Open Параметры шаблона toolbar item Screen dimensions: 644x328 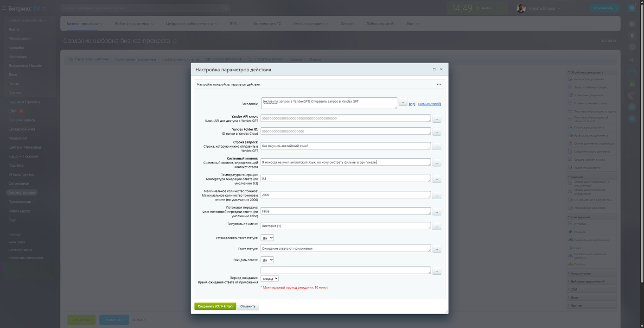point(89,59)
